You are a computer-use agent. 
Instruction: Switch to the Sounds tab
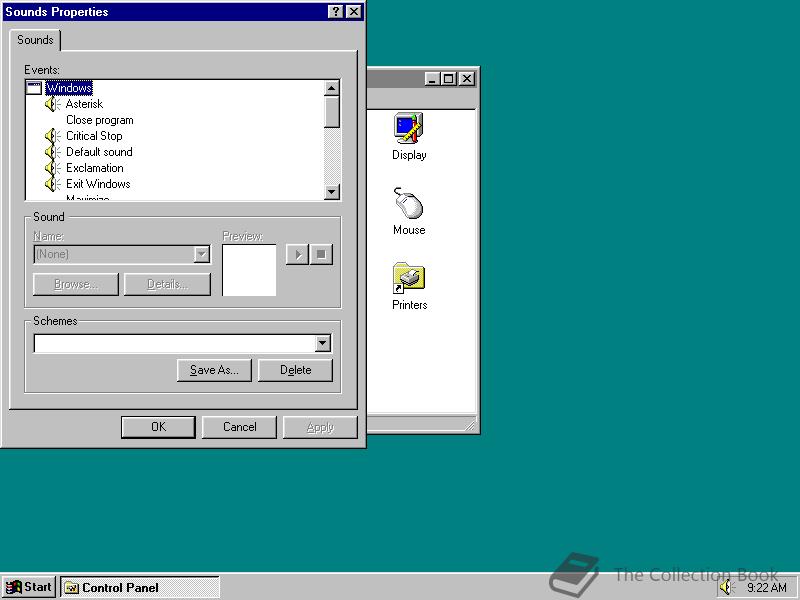coord(35,40)
